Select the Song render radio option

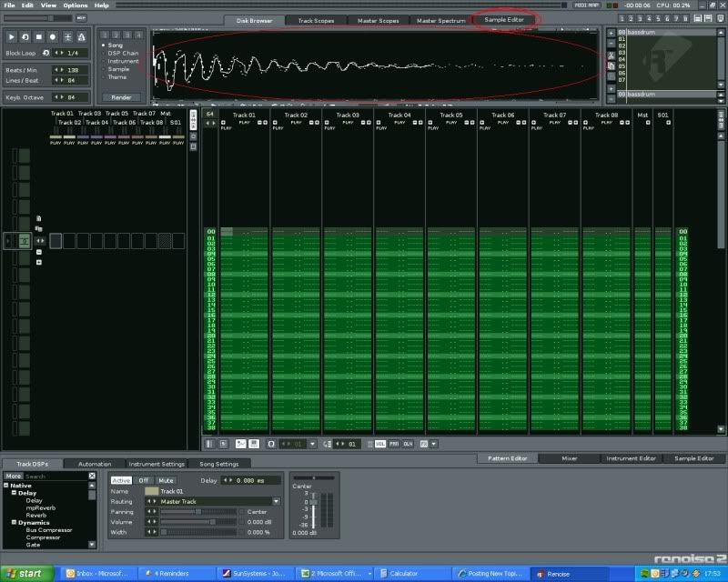(112, 45)
